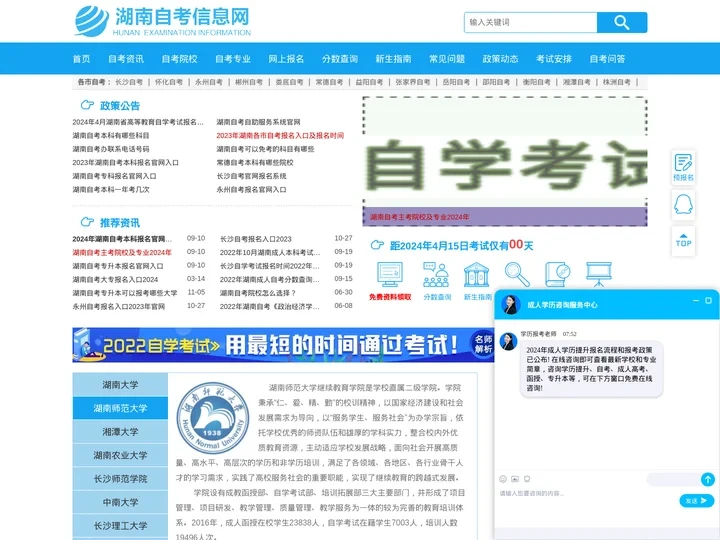
Task: Open news 湖南自考大专报名入口2024
Action: (115, 279)
